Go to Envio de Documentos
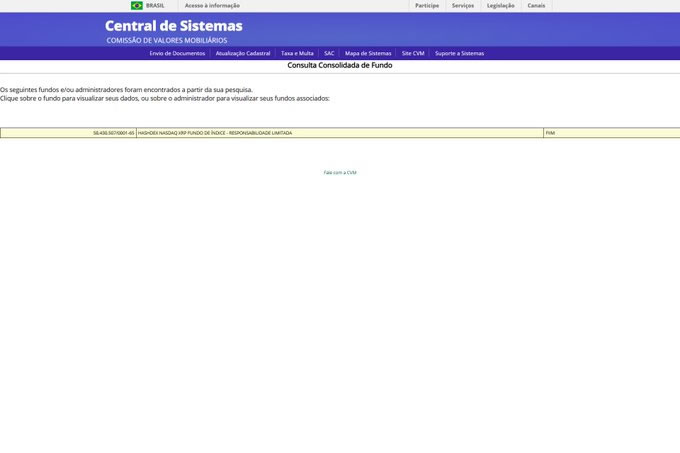 pyautogui.click(x=177, y=53)
